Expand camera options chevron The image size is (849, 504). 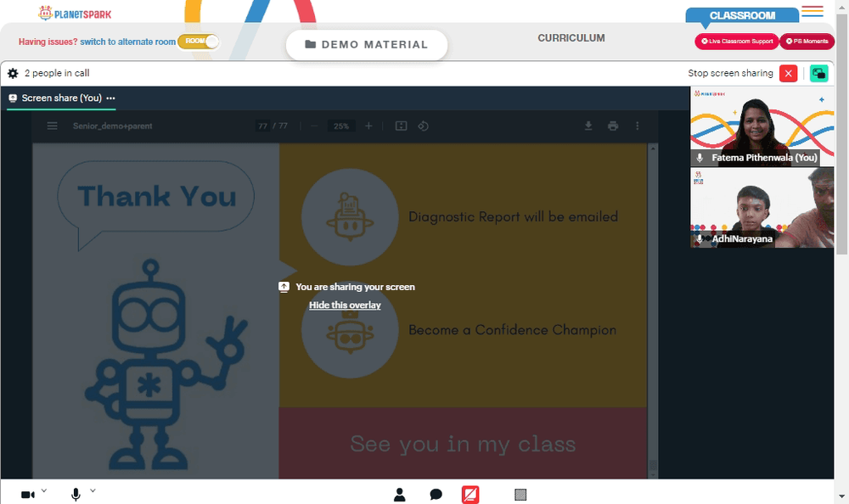tap(44, 490)
